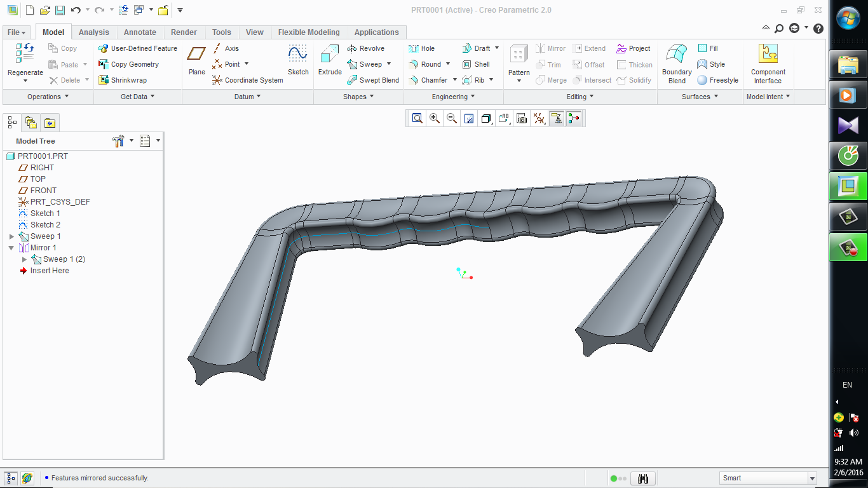
Task: Select Sketch 2 in the model tree
Action: tap(45, 225)
